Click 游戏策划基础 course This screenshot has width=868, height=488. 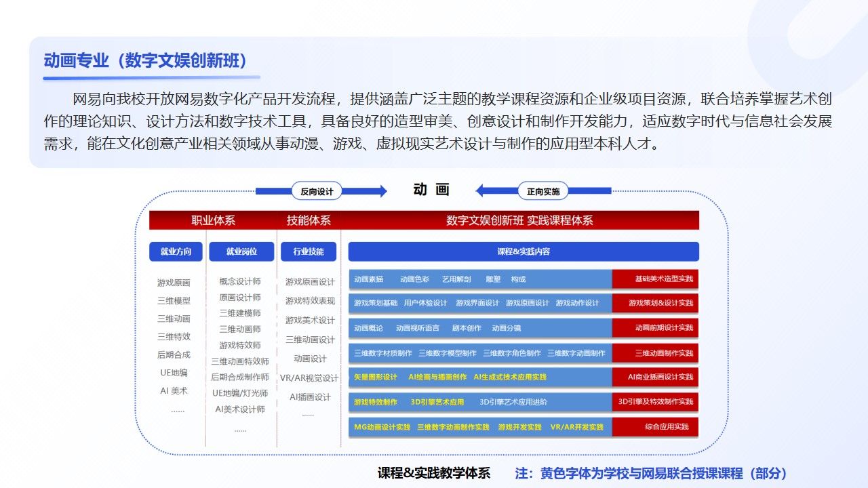[376, 303]
